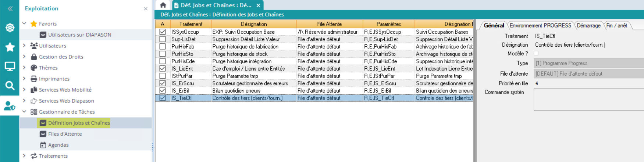Uncheck the IS_LieEnt row checkbox
Image resolution: width=644 pixels, height=162 pixels.
[163, 69]
